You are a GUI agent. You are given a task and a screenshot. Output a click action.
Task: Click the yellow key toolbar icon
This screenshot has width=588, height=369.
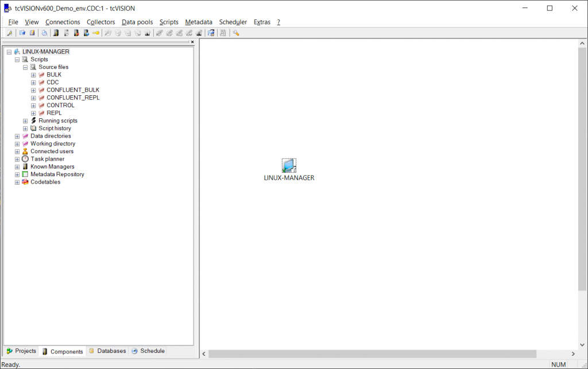click(x=96, y=33)
